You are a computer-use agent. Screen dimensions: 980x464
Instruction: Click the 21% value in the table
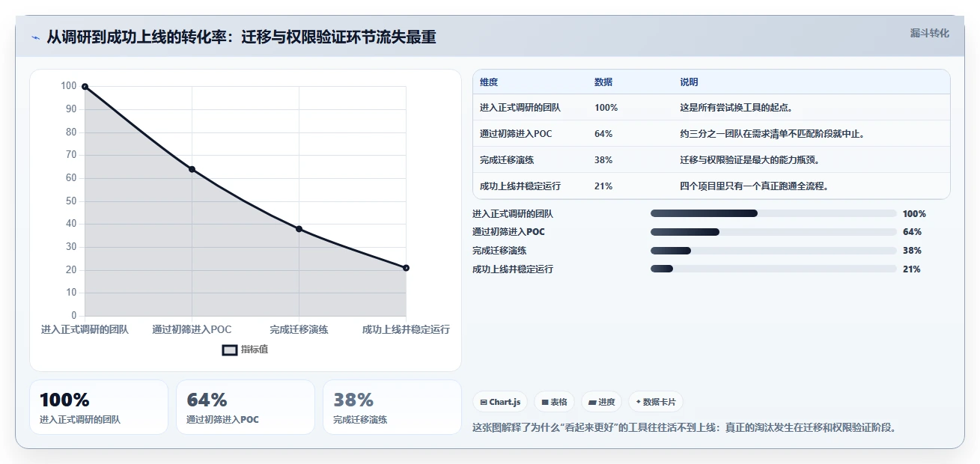tap(603, 186)
